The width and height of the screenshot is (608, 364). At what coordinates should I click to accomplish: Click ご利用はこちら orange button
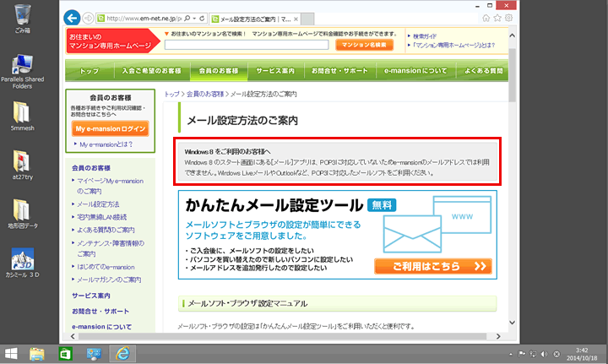pyautogui.click(x=433, y=266)
